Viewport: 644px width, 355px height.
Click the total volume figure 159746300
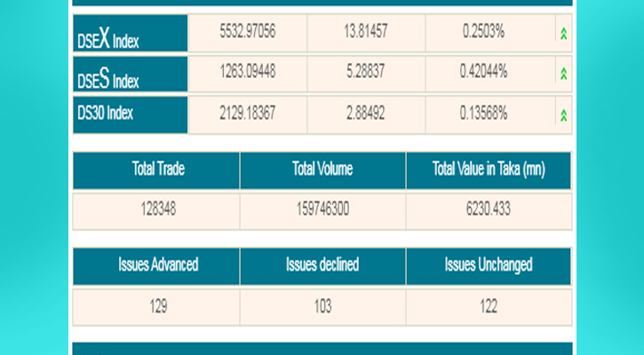click(322, 210)
